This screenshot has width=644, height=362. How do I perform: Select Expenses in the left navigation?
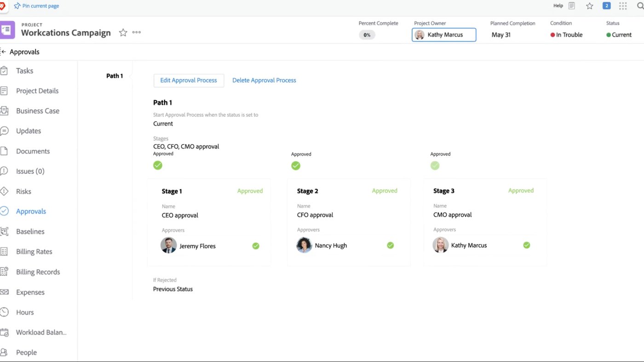(30, 292)
